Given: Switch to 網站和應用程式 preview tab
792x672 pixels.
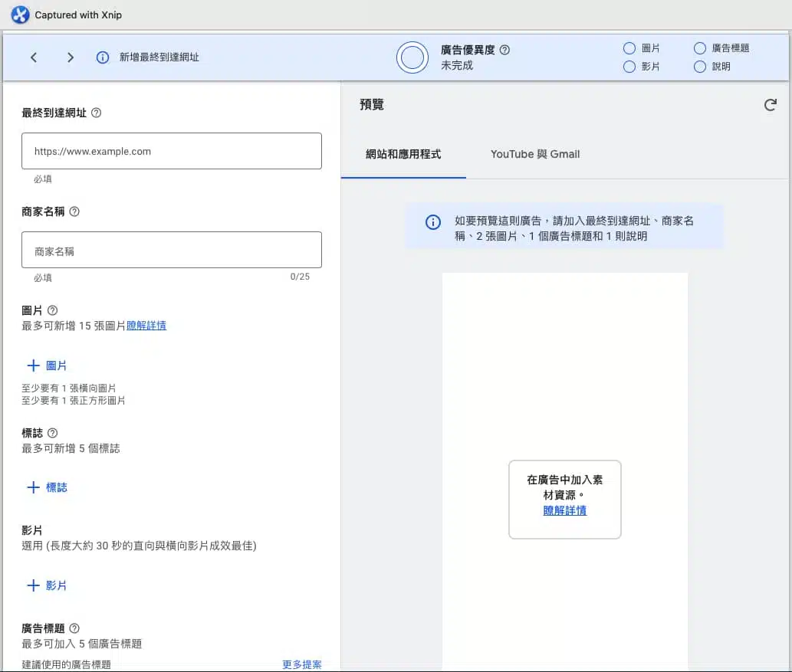Looking at the screenshot, I should coord(403,155).
